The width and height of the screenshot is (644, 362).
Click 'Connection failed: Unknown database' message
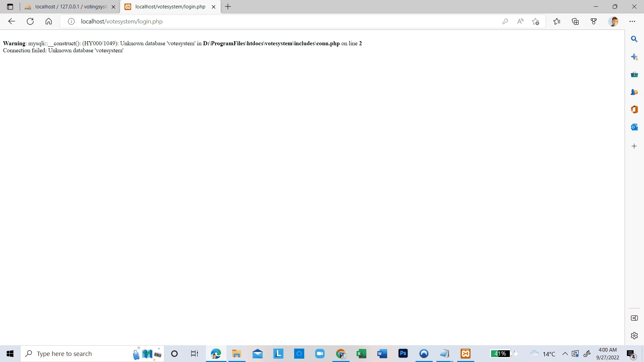pos(63,51)
